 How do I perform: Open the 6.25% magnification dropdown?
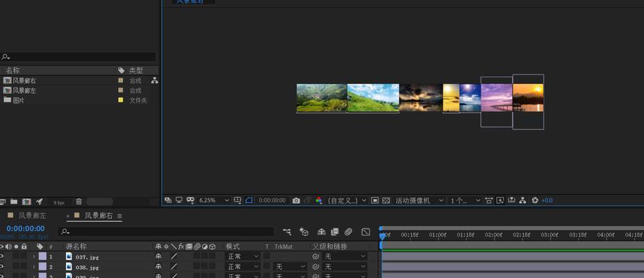point(213,200)
